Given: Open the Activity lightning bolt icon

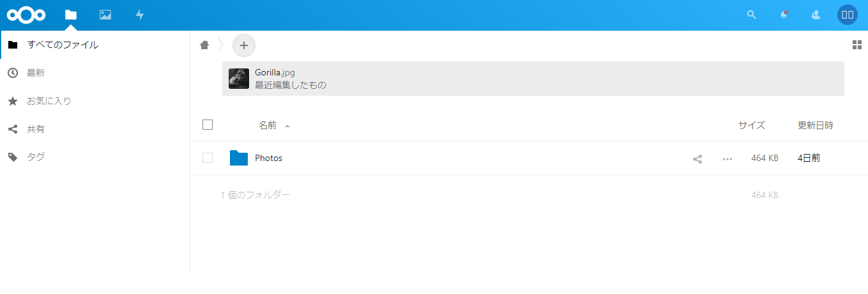Looking at the screenshot, I should pyautogui.click(x=140, y=15).
